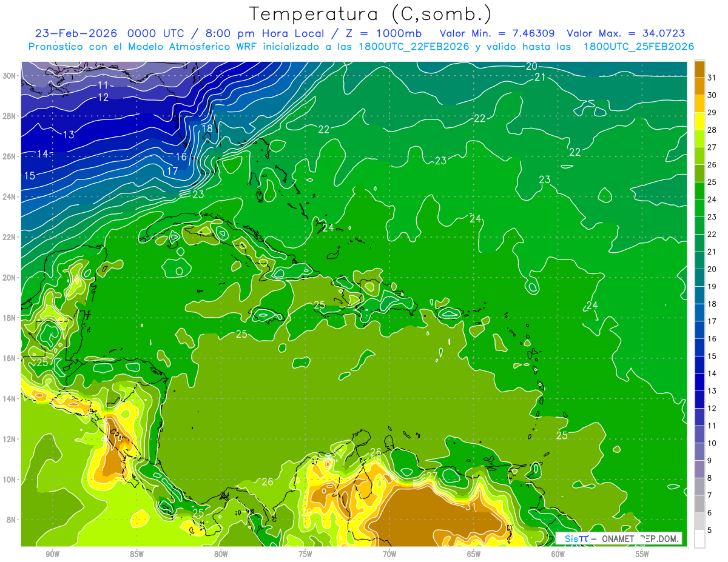Click the 21 contour label on the map

point(540,77)
